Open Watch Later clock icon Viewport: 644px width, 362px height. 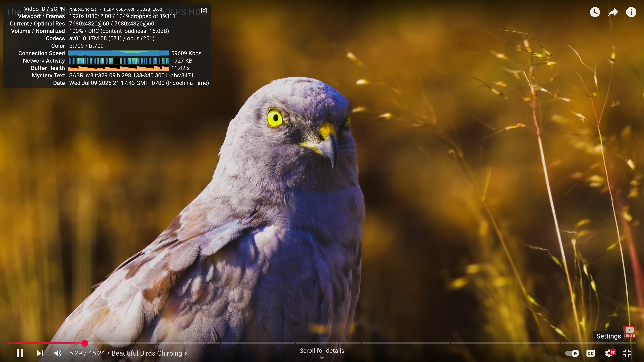point(595,12)
